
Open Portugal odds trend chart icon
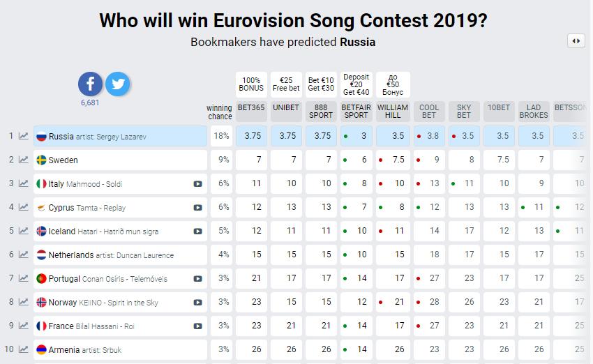coord(24,279)
